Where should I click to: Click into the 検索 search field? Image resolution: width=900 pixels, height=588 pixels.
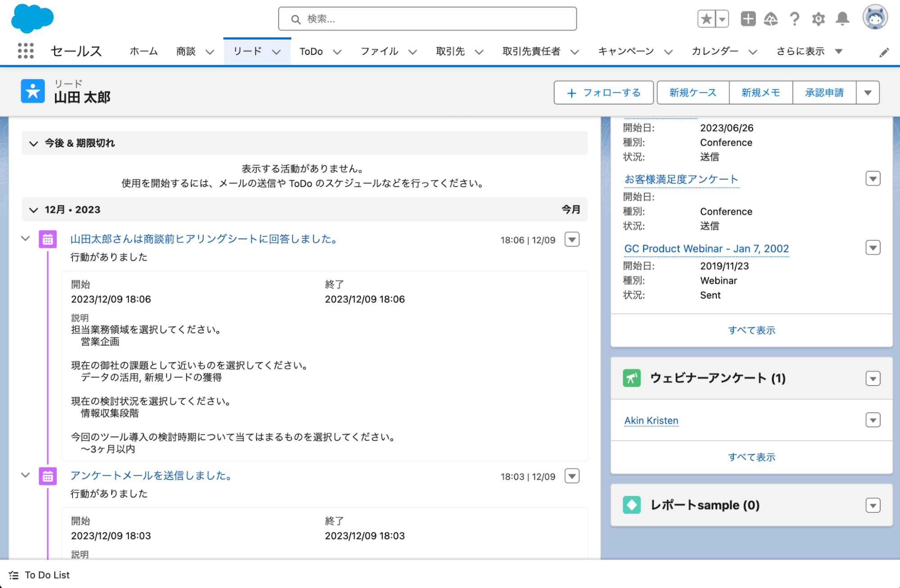(428, 19)
